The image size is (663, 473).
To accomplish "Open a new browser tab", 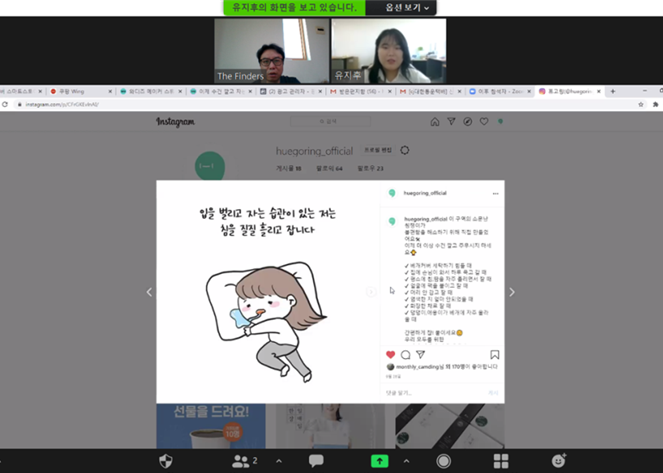I will click(x=613, y=91).
